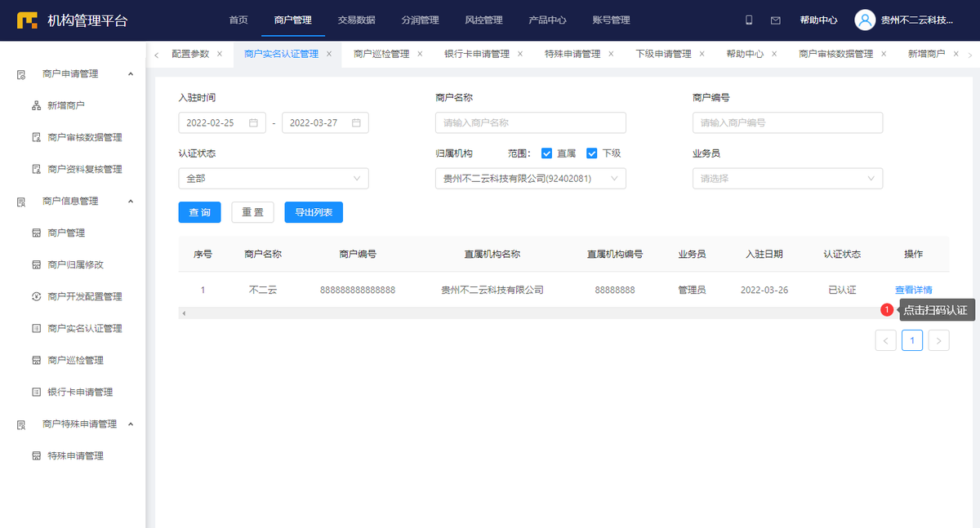Open 交易数据 in top menu
Screen dimensions: 980x528
tap(357, 20)
